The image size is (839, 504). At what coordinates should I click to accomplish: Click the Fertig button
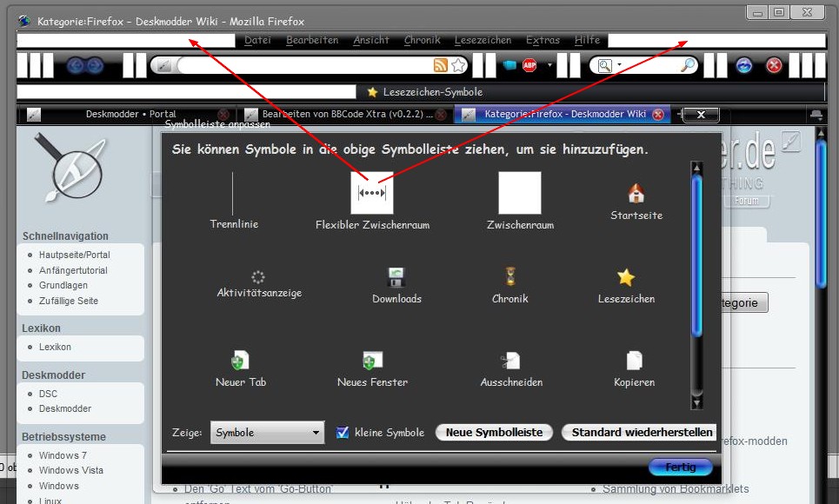680,468
